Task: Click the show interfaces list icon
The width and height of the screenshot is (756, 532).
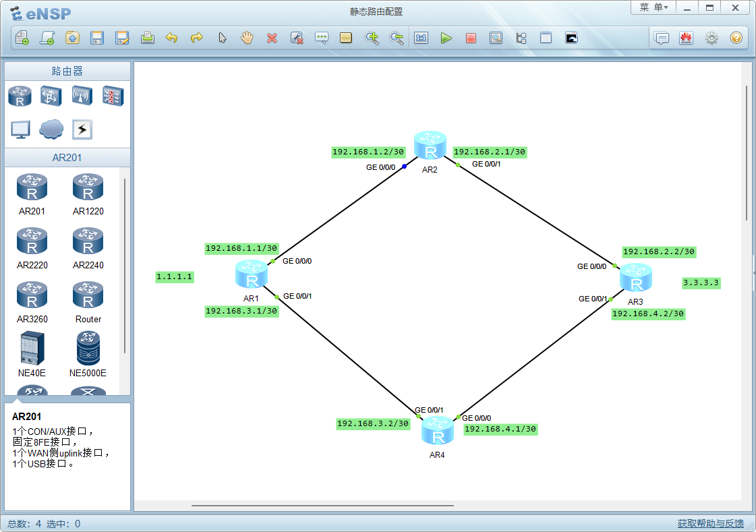Action: pos(521,38)
